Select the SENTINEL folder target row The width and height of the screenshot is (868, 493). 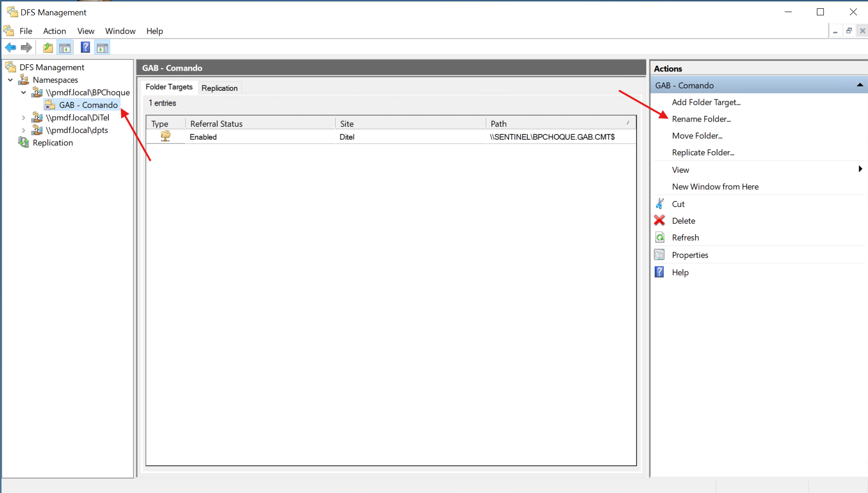click(552, 137)
